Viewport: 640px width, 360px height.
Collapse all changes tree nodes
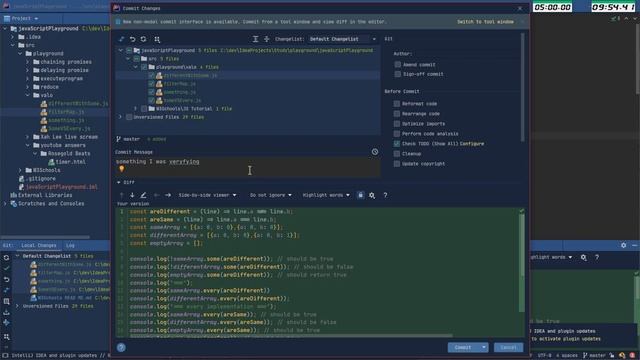click(x=267, y=39)
